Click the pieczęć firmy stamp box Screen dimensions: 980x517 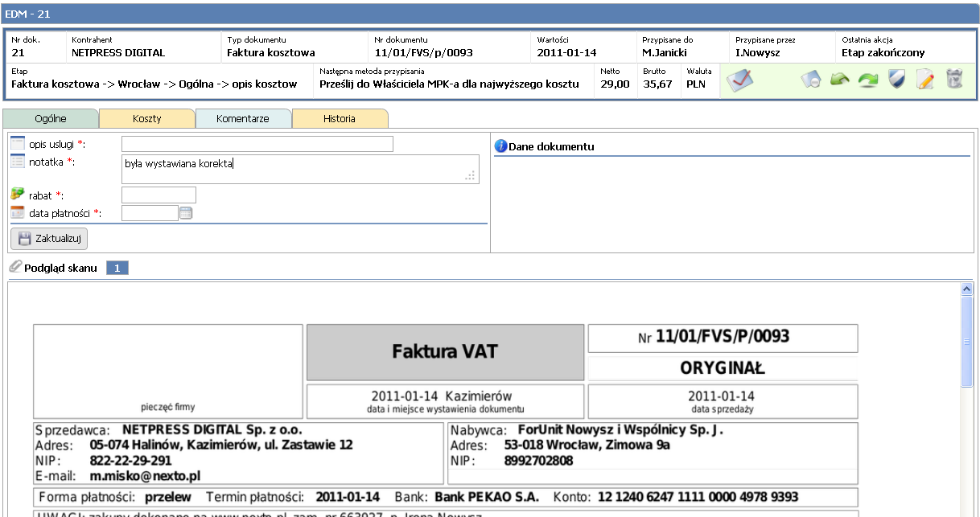(168, 371)
